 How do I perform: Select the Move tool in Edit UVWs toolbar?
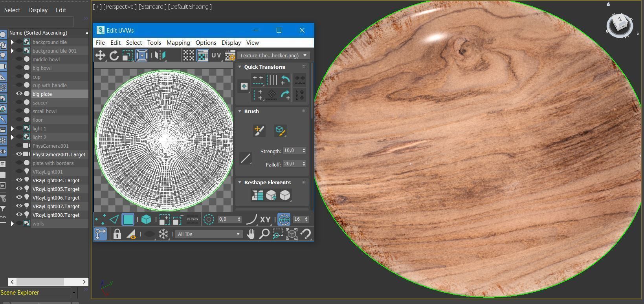(x=100, y=55)
